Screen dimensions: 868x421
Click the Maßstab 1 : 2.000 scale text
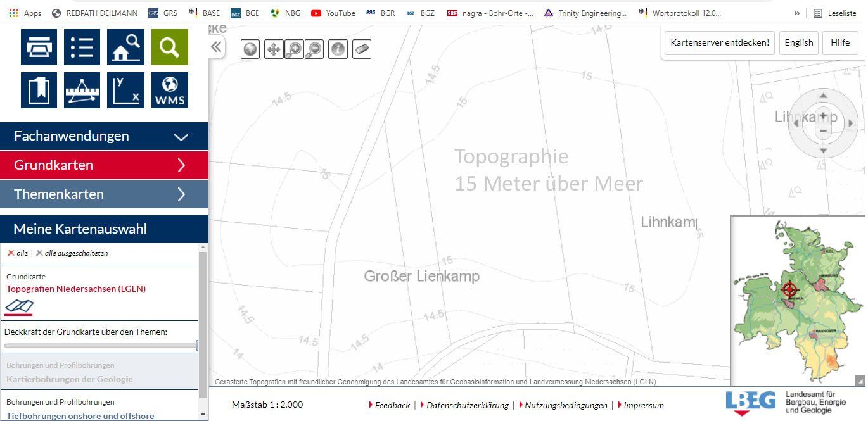coord(267,405)
